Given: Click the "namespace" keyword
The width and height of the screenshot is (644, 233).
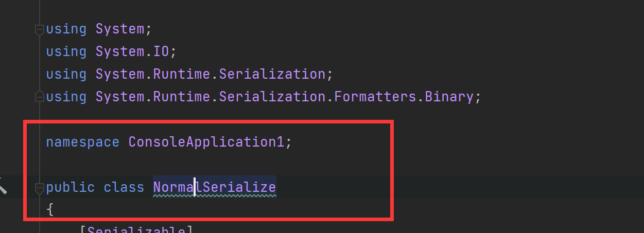Looking at the screenshot, I should pyautogui.click(x=83, y=142).
